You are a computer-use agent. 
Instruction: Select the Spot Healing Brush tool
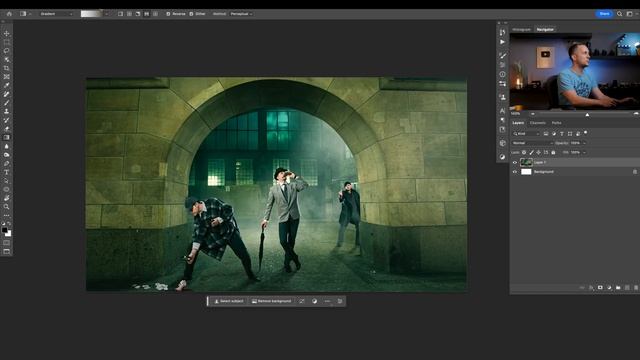(x=7, y=94)
